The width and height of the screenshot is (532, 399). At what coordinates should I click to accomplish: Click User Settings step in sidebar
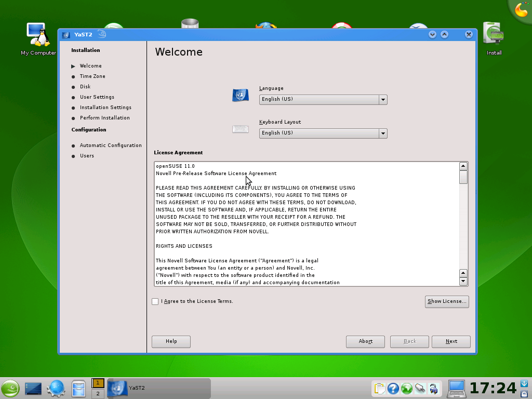tap(97, 97)
